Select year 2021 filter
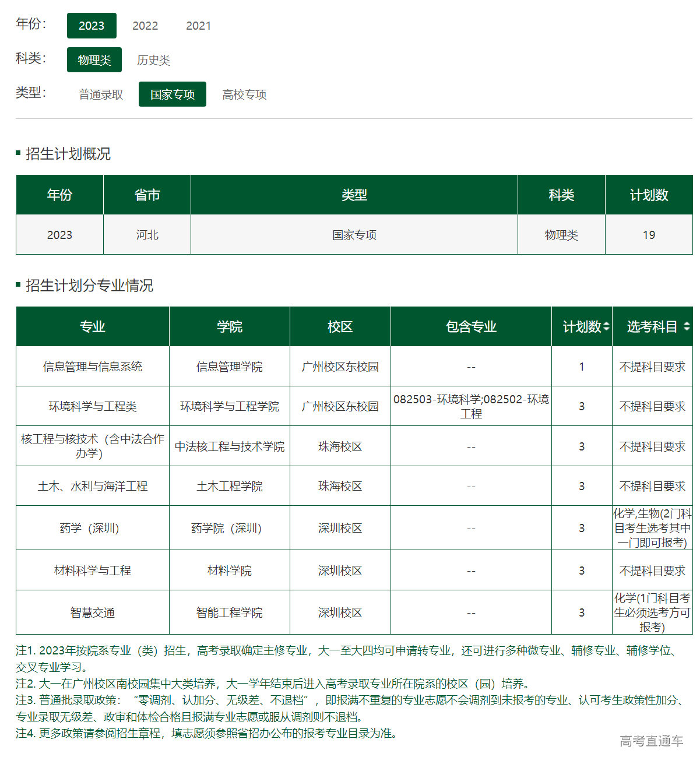Viewport: 700px width, 764px height. [x=199, y=26]
